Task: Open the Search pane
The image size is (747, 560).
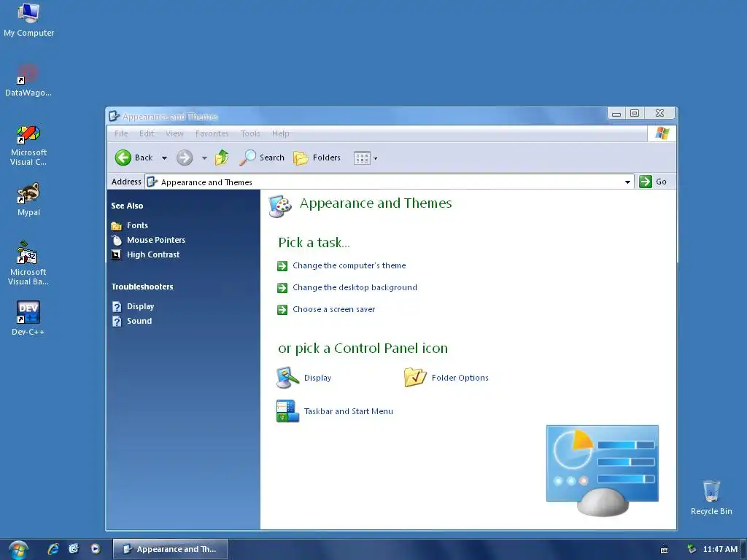Action: tap(262, 157)
